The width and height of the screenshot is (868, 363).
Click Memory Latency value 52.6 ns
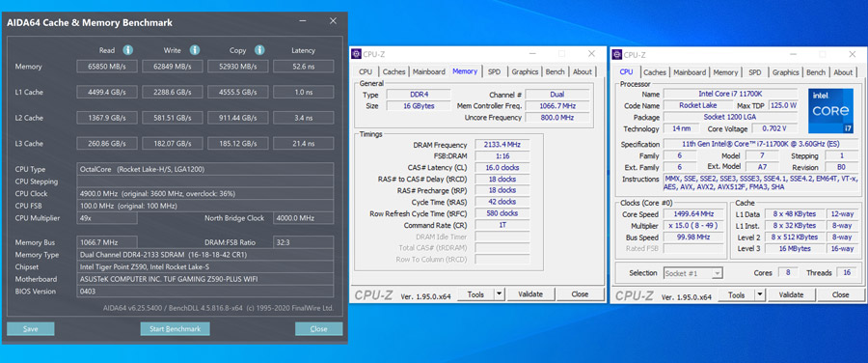click(304, 67)
